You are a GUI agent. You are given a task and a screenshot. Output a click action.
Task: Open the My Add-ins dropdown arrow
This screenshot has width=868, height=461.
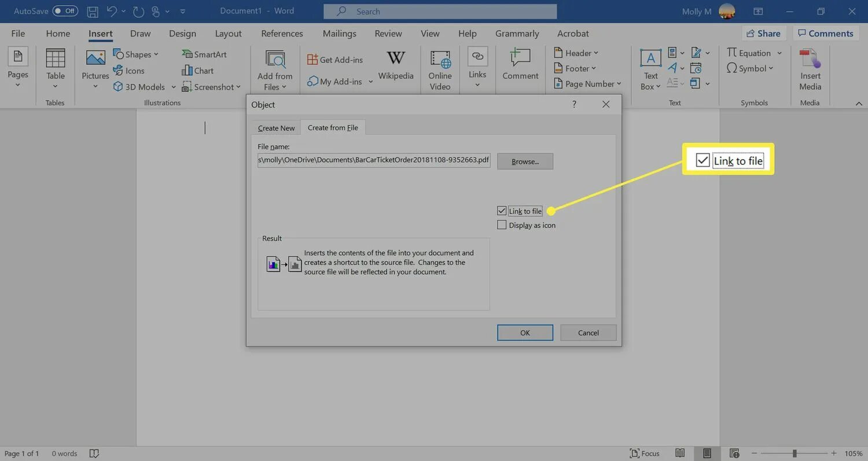tap(370, 82)
